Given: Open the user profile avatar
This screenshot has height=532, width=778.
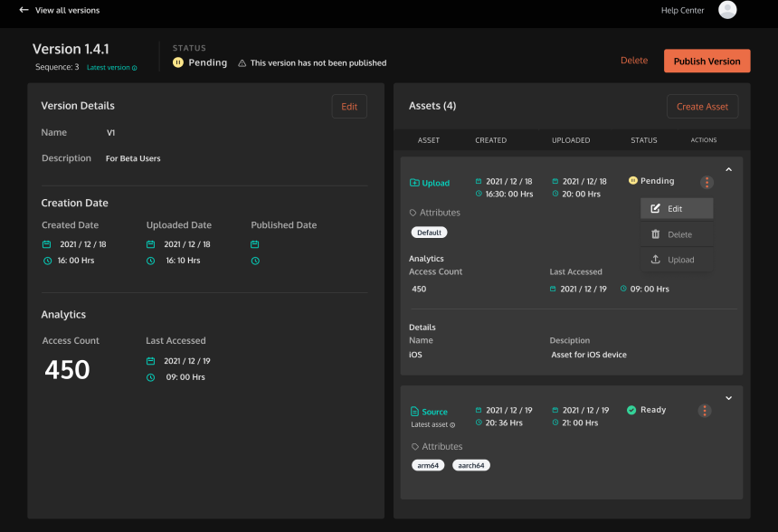Looking at the screenshot, I should tap(727, 10).
